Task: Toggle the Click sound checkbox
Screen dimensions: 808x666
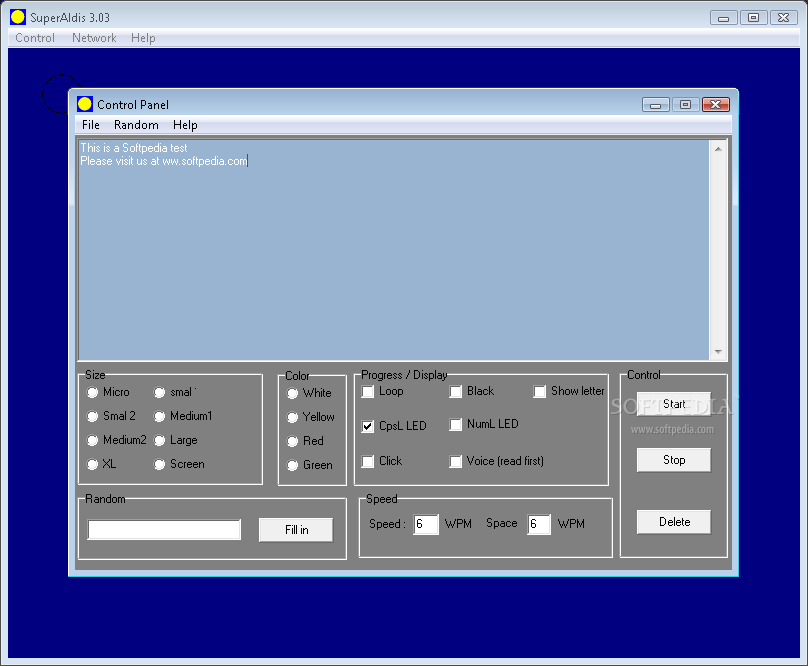Action: (367, 461)
